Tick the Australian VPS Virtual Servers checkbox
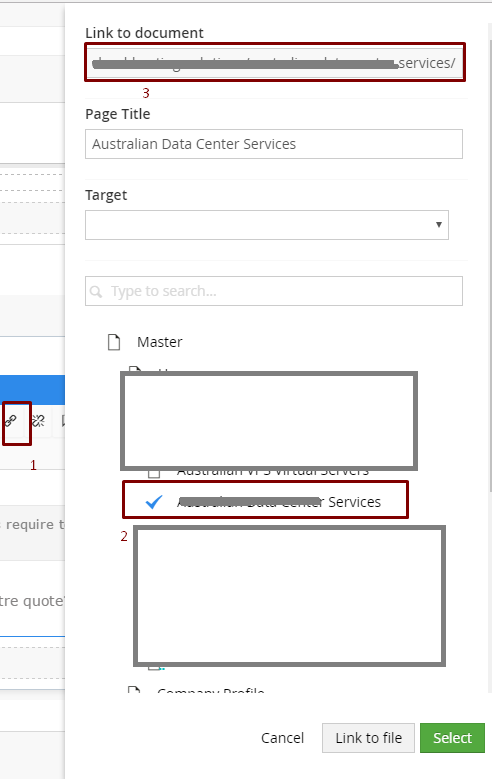Image resolution: width=492 pixels, height=779 pixels. 154,473
